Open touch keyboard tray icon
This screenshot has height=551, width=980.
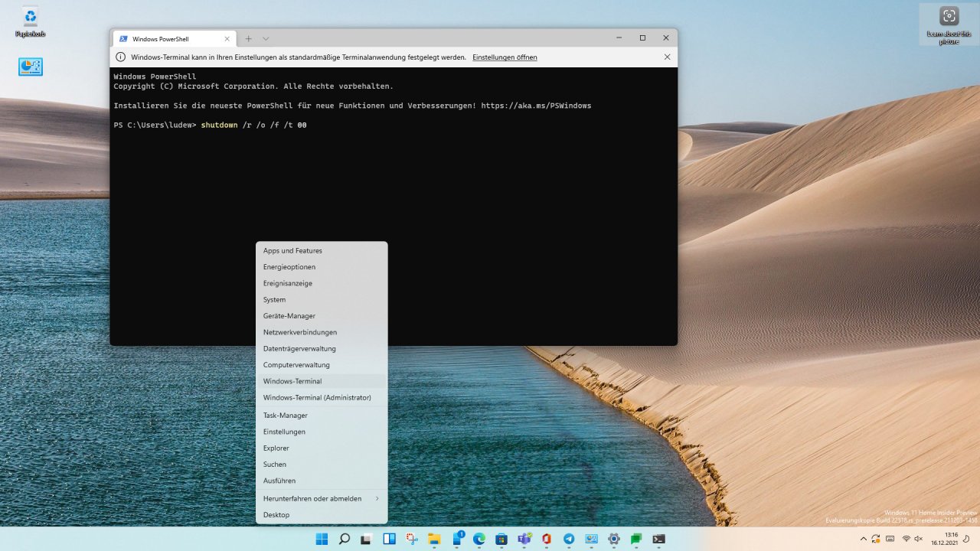[890, 540]
